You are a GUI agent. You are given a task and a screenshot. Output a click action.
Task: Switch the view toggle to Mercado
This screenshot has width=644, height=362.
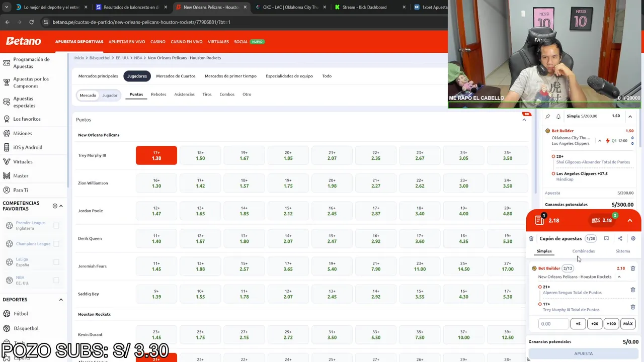click(88, 95)
